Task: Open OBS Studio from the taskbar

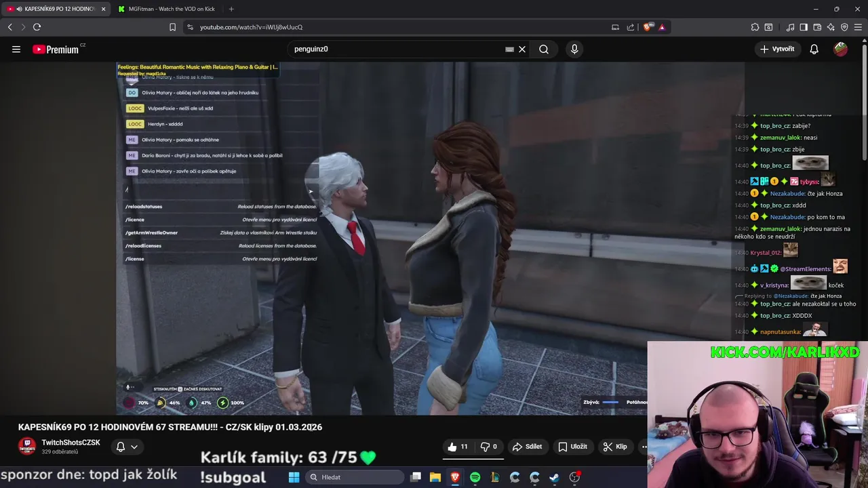Action: click(x=574, y=477)
